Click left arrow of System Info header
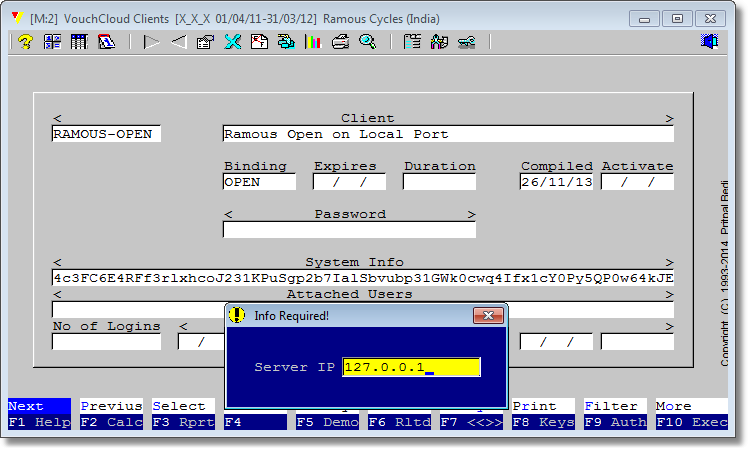The image size is (748, 450). click(57, 262)
